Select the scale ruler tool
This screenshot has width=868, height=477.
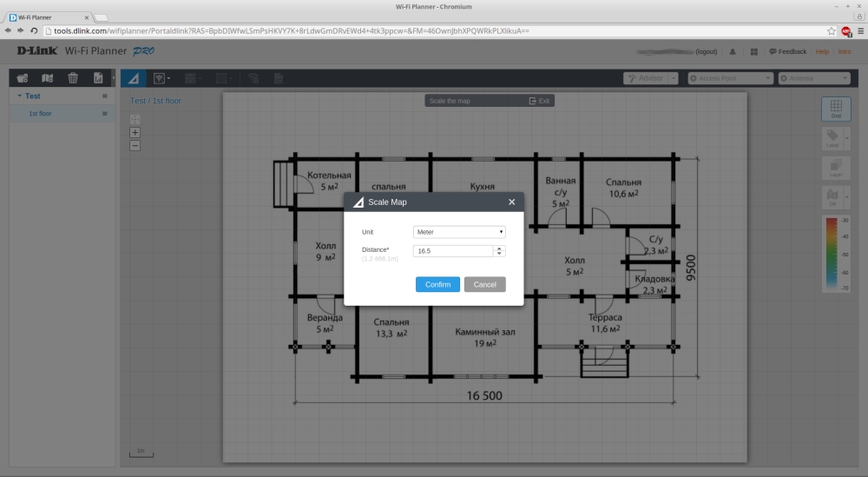pos(133,78)
